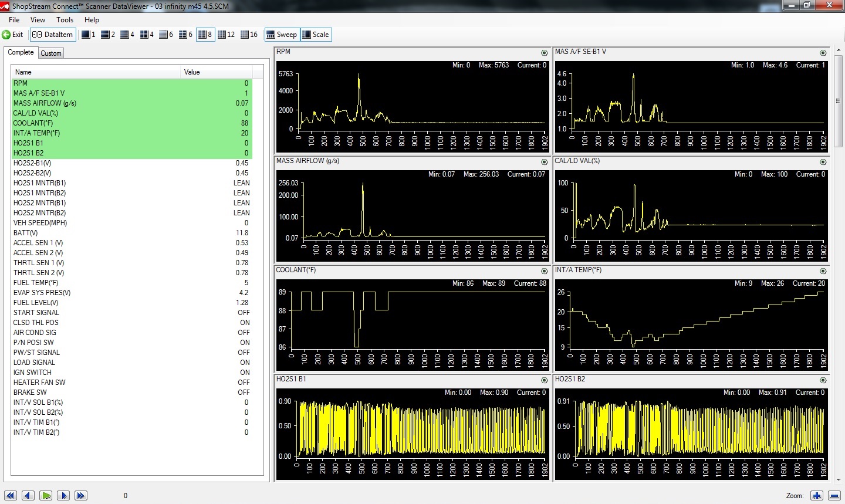Select the HO2S1 MNTR(B1) row
The width and height of the screenshot is (845, 504).
tap(131, 183)
